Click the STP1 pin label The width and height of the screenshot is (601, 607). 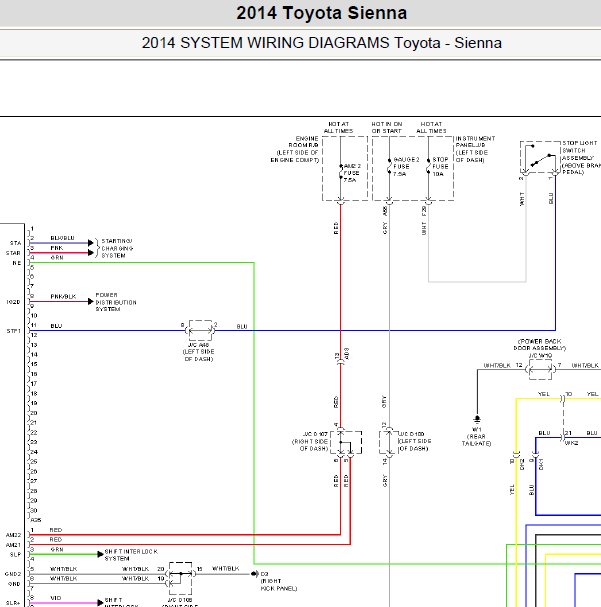14,331
